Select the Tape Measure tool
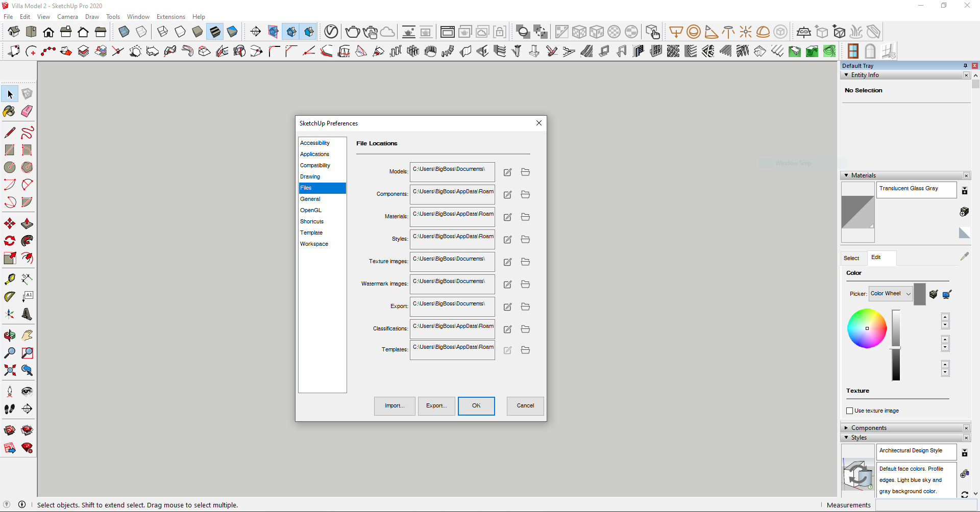 10,279
